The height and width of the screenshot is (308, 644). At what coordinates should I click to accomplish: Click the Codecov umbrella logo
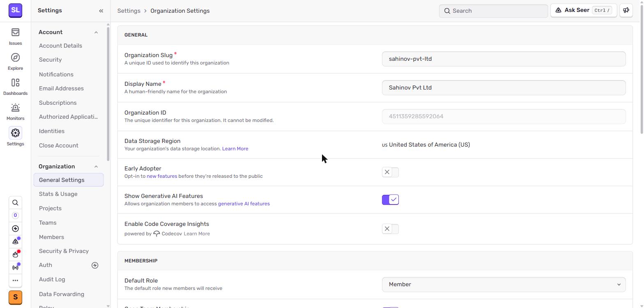156,234
